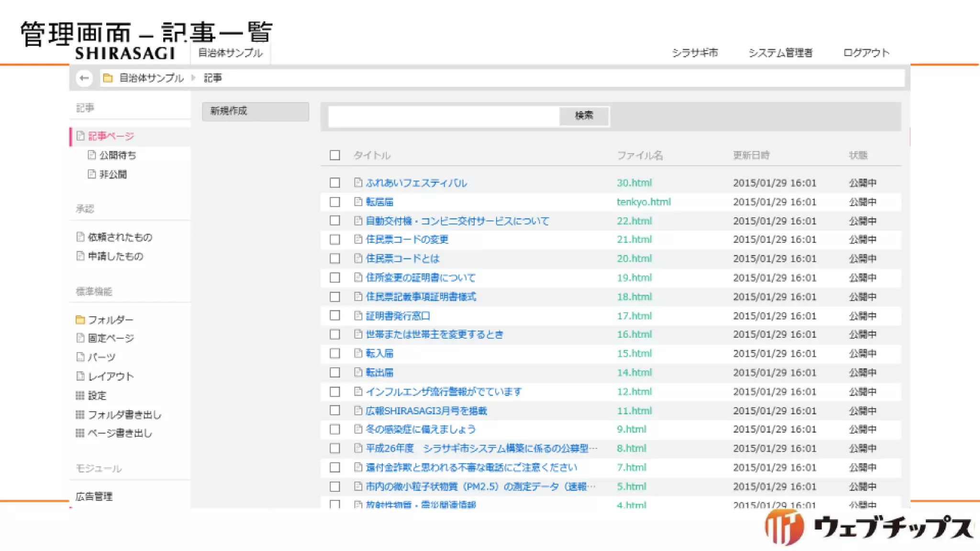
Task: Click the search keyword input field
Action: tap(444, 116)
